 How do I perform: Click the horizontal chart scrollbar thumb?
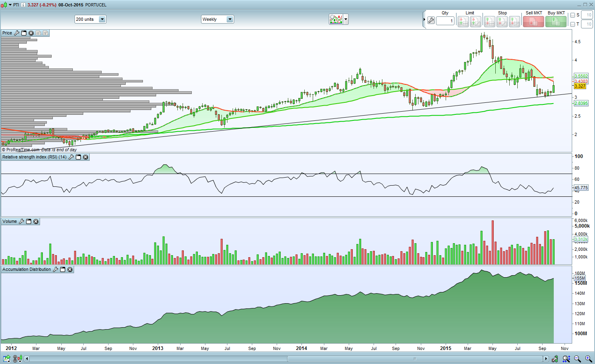tap(415, 359)
